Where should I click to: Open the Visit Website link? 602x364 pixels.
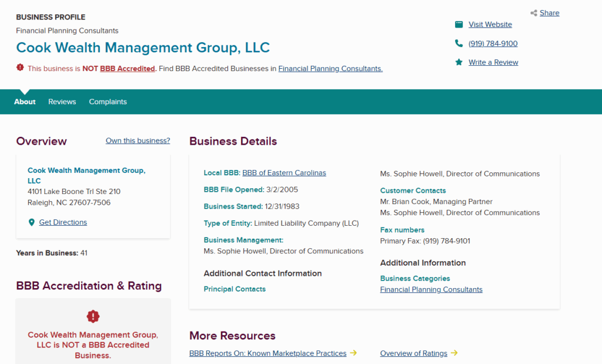[490, 25]
